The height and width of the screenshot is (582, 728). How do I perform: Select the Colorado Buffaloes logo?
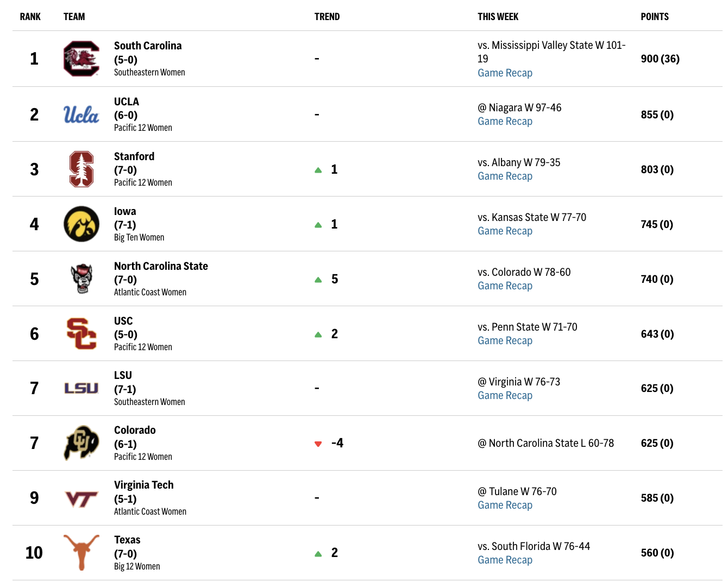pyautogui.click(x=81, y=443)
